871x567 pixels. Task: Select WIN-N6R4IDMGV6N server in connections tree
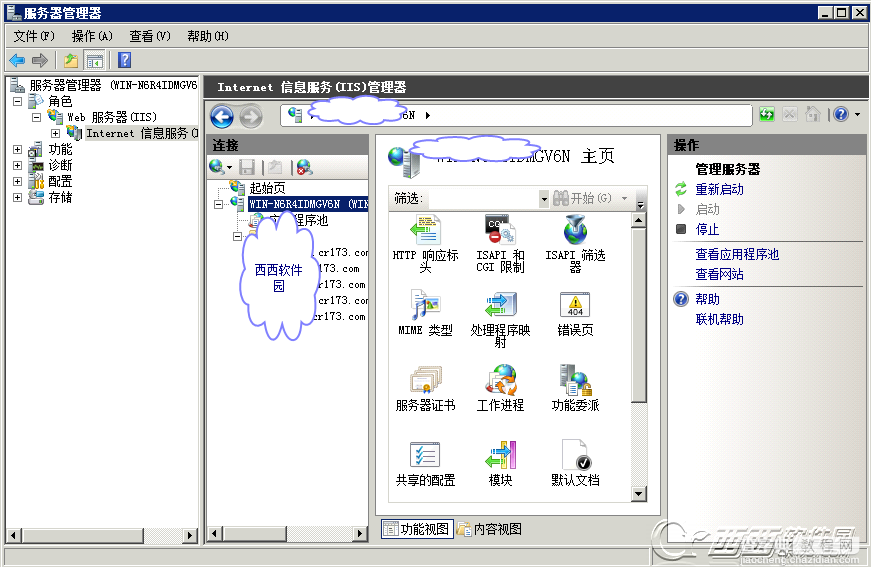[308, 204]
